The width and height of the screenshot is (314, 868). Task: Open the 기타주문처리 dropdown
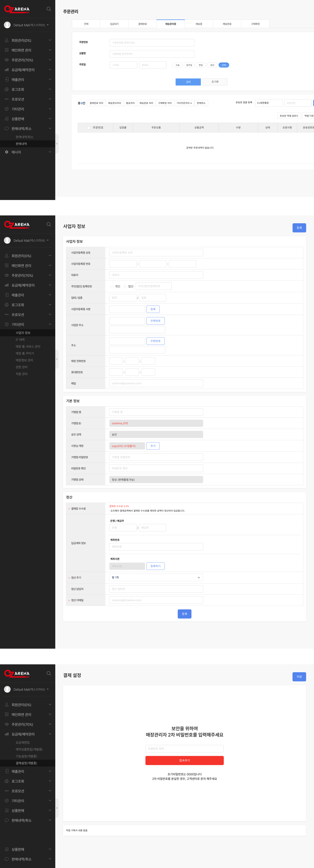coord(184,103)
